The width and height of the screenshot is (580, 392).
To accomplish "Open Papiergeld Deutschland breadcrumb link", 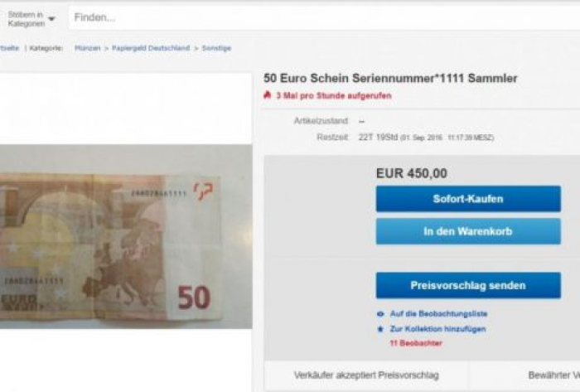I will pos(151,48).
